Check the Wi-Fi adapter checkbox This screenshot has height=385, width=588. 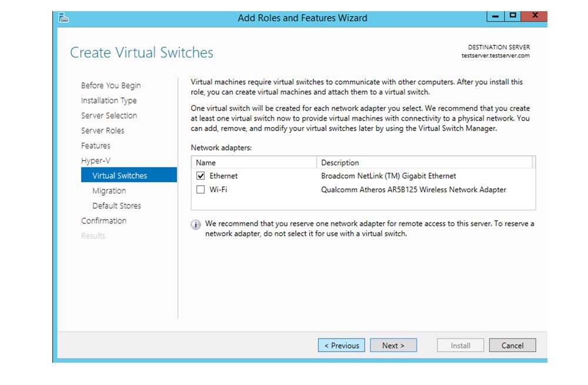(x=201, y=189)
